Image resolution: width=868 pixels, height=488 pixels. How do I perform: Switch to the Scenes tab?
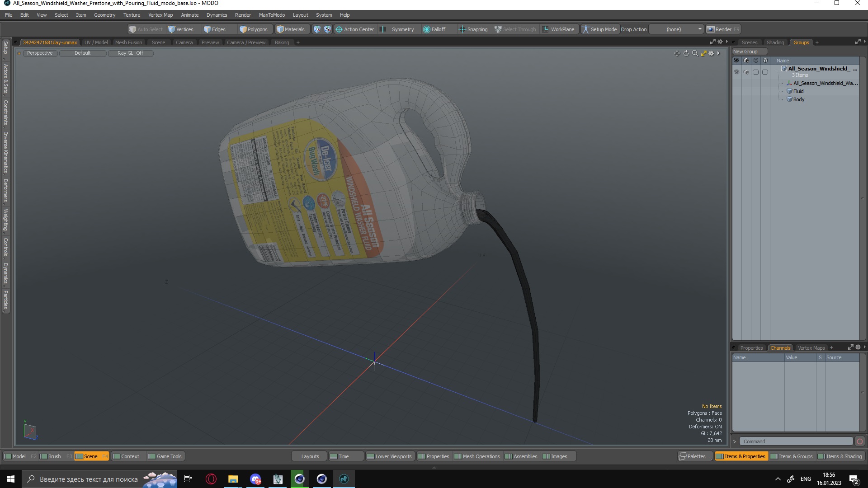(749, 42)
